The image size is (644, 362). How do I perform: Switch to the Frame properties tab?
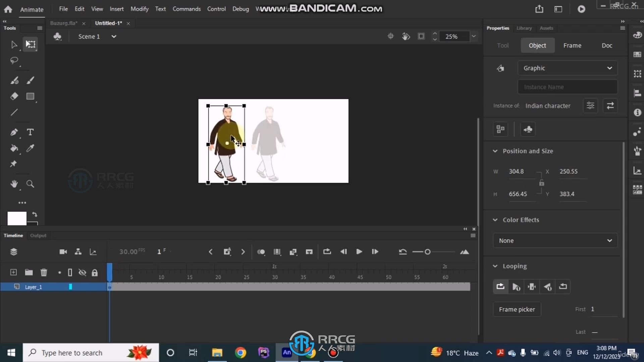[x=572, y=45]
